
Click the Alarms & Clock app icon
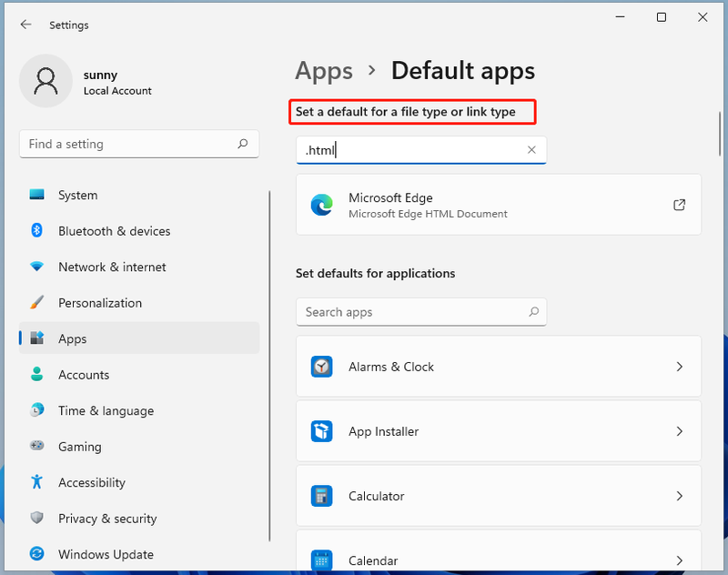tap(322, 367)
